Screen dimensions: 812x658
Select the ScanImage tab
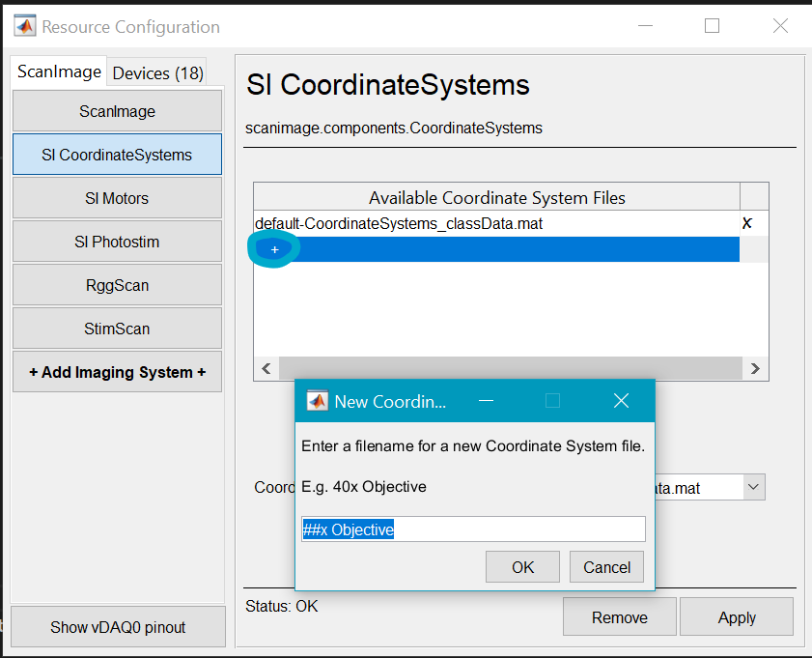59,72
